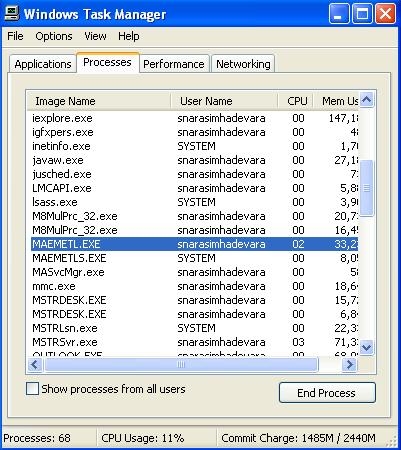Click the horizontal scrollbar left arrow
401x450 pixels.
point(35,364)
